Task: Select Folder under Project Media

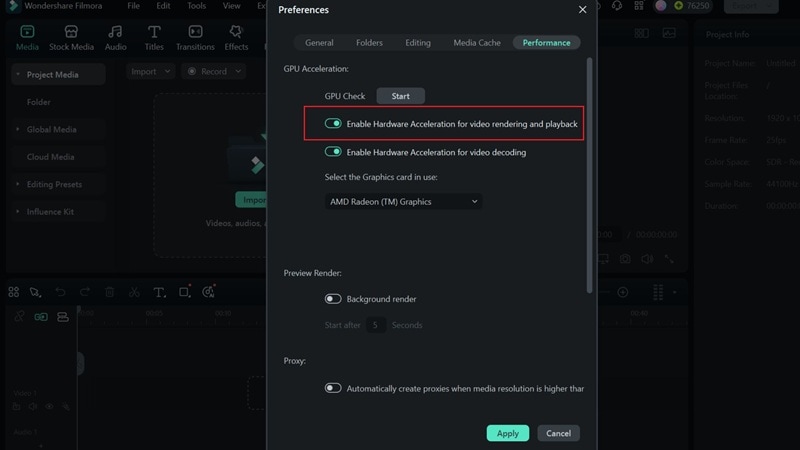Action: [x=39, y=102]
